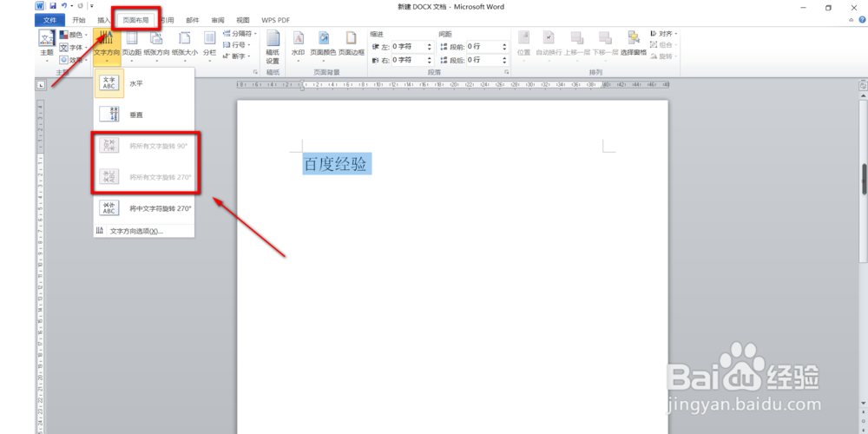The height and width of the screenshot is (434, 868).
Task: Toggle the ruler button above vertical scrollbar
Action: 863,86
